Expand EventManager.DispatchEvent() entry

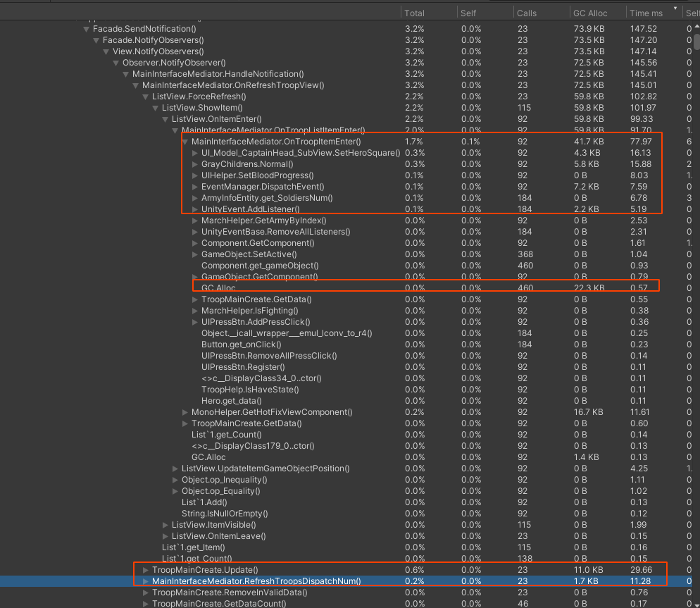[195, 187]
